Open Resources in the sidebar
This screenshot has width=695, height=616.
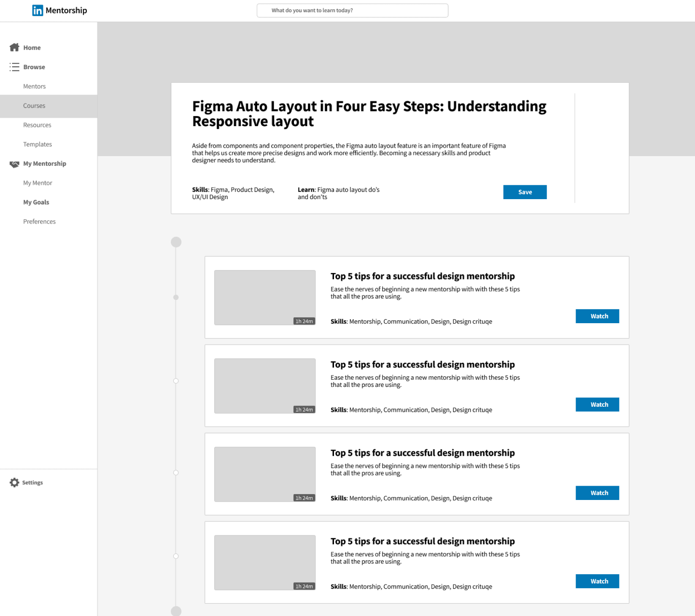[37, 125]
